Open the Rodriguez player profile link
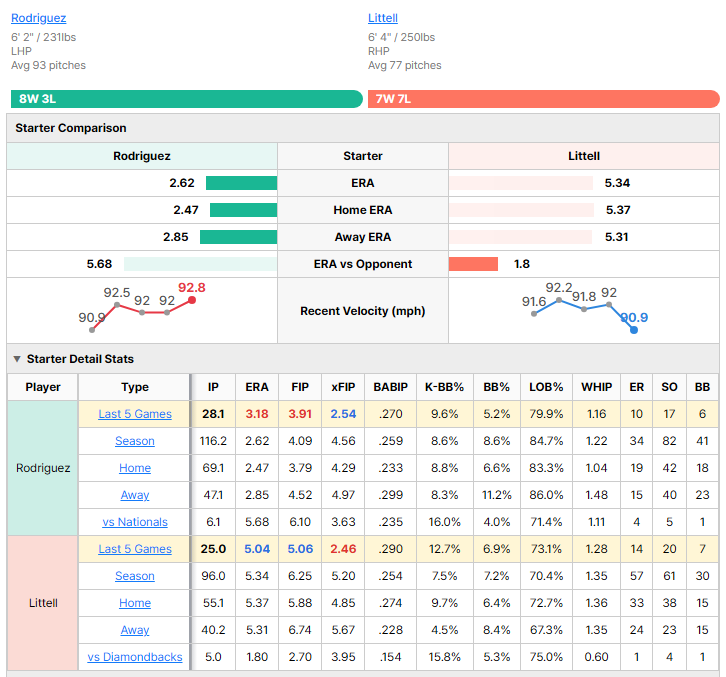The image size is (726, 677). pyautogui.click(x=38, y=18)
